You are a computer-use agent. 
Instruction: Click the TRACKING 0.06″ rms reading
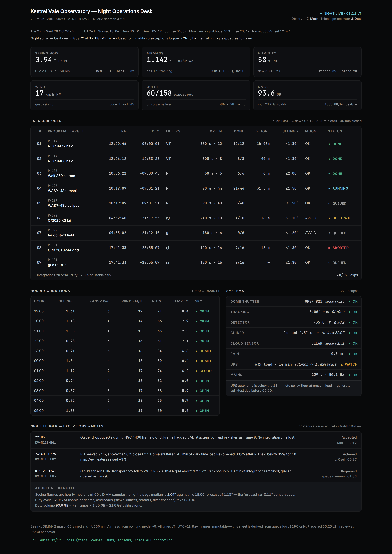[x=319, y=312]
